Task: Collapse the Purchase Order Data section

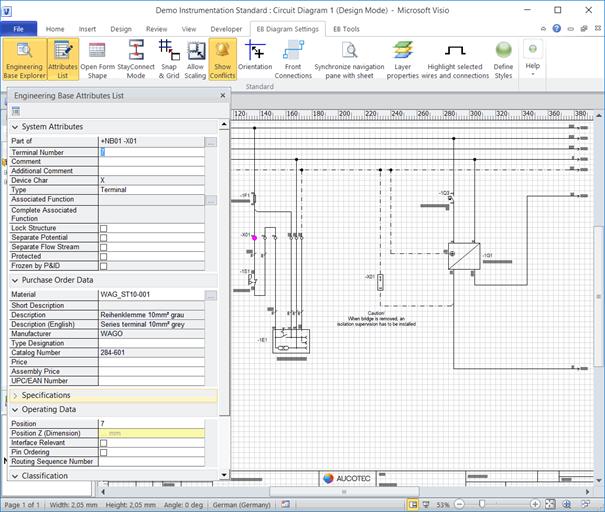Action: click(15, 280)
